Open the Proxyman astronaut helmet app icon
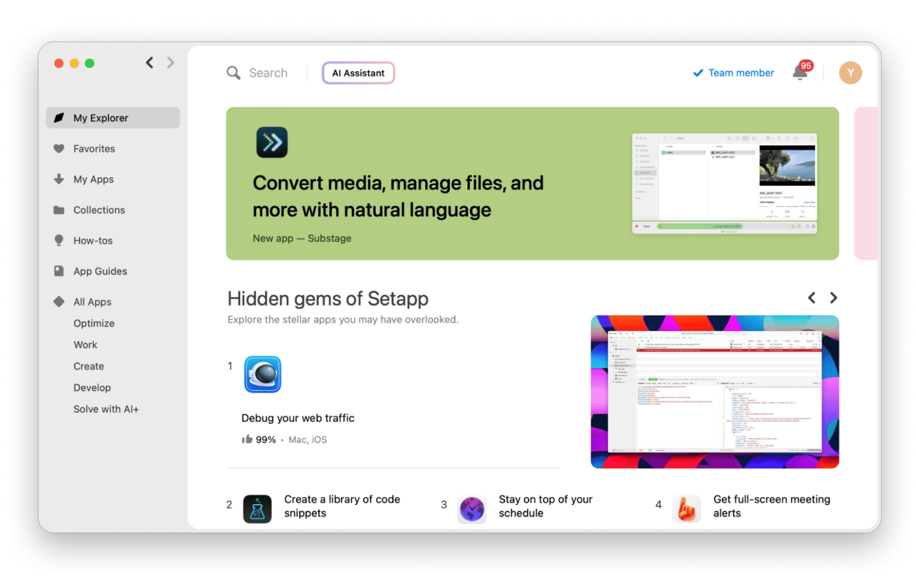This screenshot has height=588, width=916. [x=262, y=374]
